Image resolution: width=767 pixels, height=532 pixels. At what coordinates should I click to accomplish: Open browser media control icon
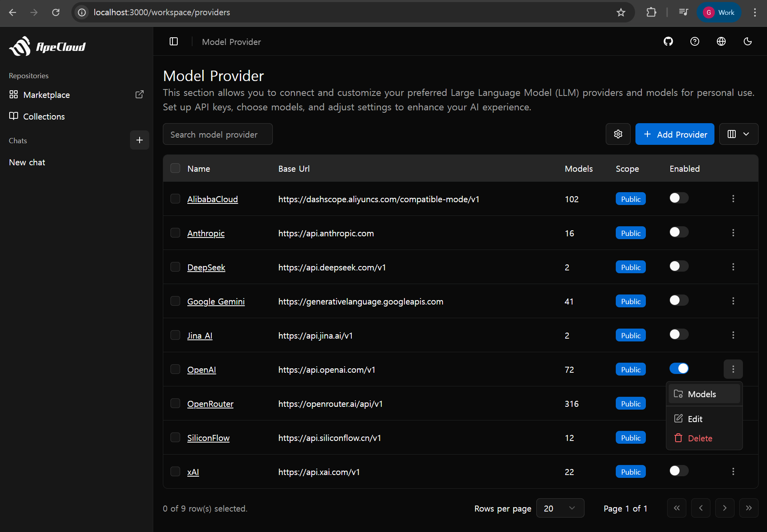coord(684,12)
